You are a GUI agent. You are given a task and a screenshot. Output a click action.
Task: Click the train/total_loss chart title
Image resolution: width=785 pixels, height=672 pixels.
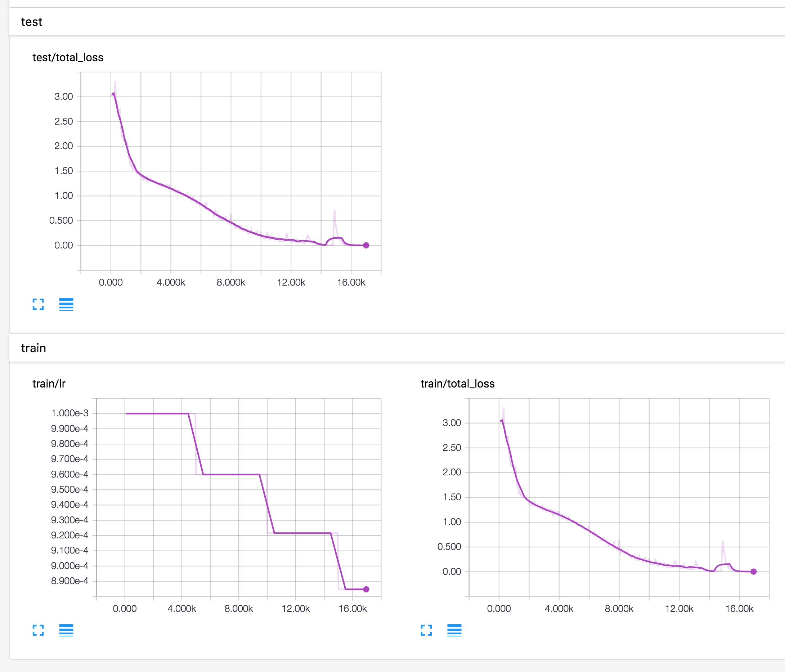pyautogui.click(x=457, y=384)
